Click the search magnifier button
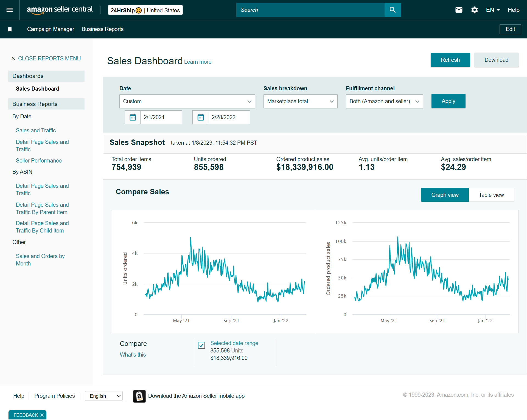The image size is (527, 420). point(393,10)
